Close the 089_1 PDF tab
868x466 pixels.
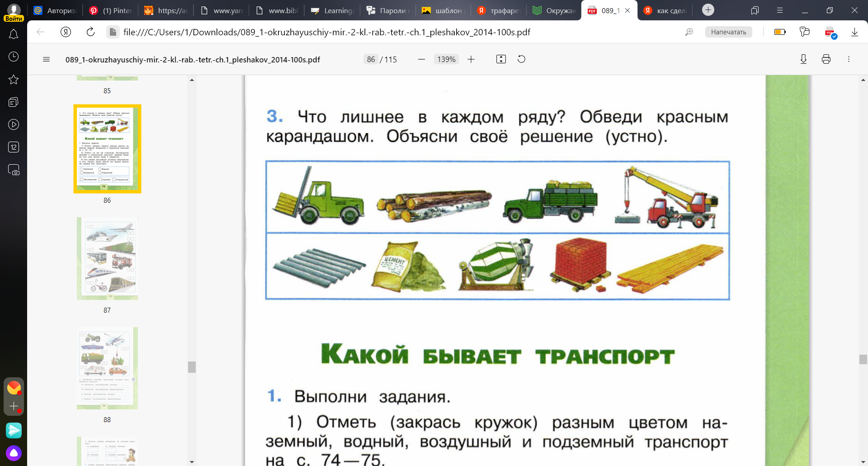coord(627,10)
